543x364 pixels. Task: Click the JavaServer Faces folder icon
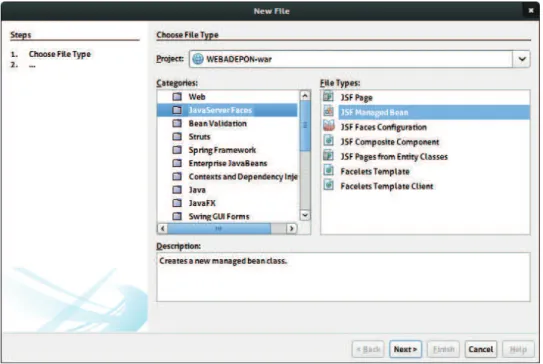(177, 110)
